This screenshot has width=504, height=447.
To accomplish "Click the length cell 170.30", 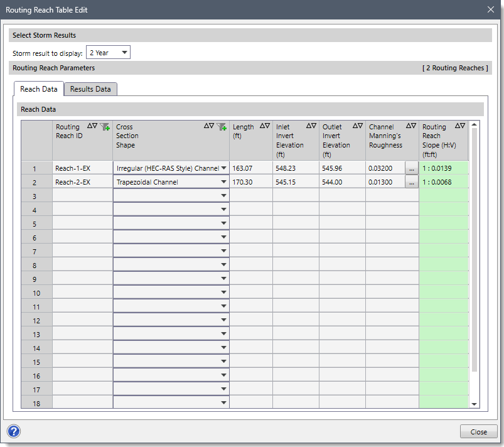I will [251, 182].
